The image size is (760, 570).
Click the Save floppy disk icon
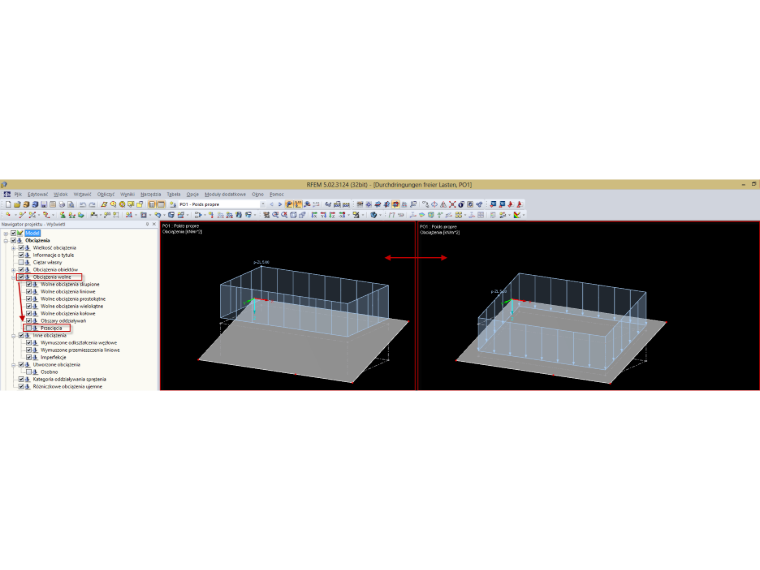(x=44, y=205)
